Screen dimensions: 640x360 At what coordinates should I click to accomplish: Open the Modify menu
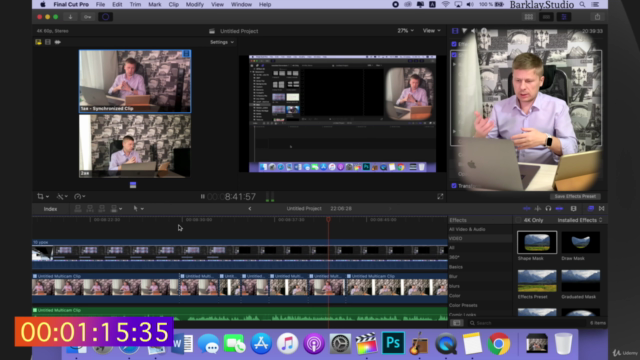[194, 4]
